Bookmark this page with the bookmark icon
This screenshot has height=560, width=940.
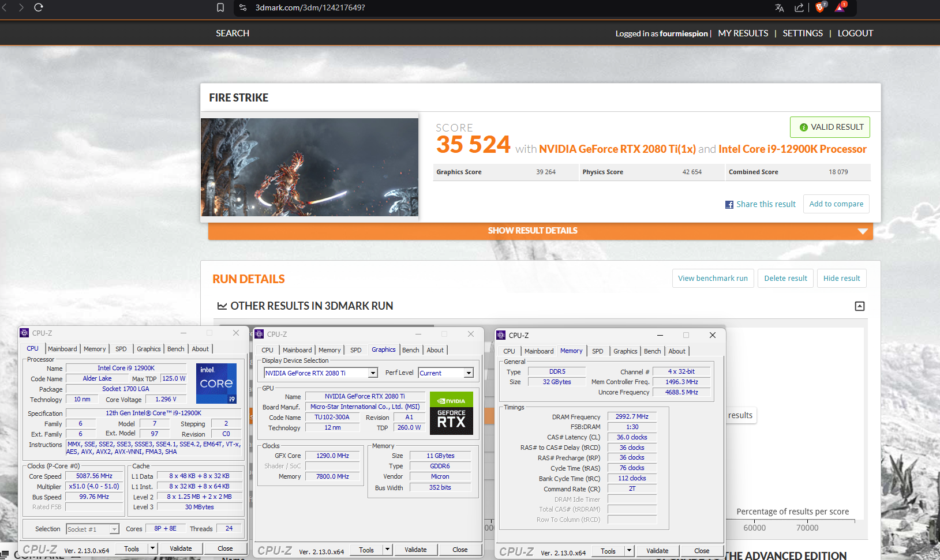(x=220, y=7)
